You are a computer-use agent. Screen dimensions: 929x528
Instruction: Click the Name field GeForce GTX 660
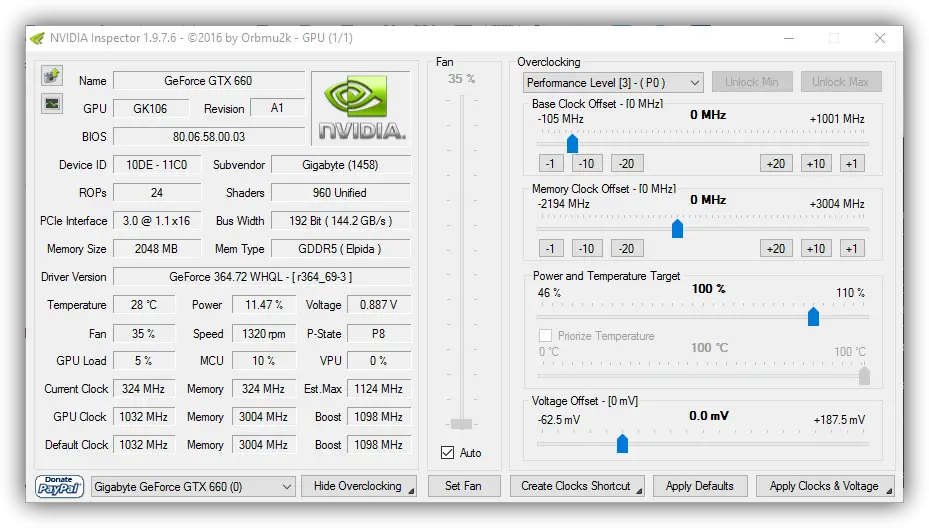pyautogui.click(x=209, y=81)
